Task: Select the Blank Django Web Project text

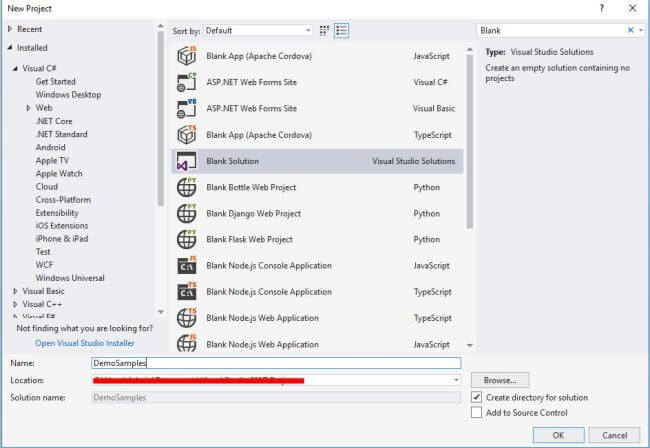Action: pyautogui.click(x=254, y=214)
